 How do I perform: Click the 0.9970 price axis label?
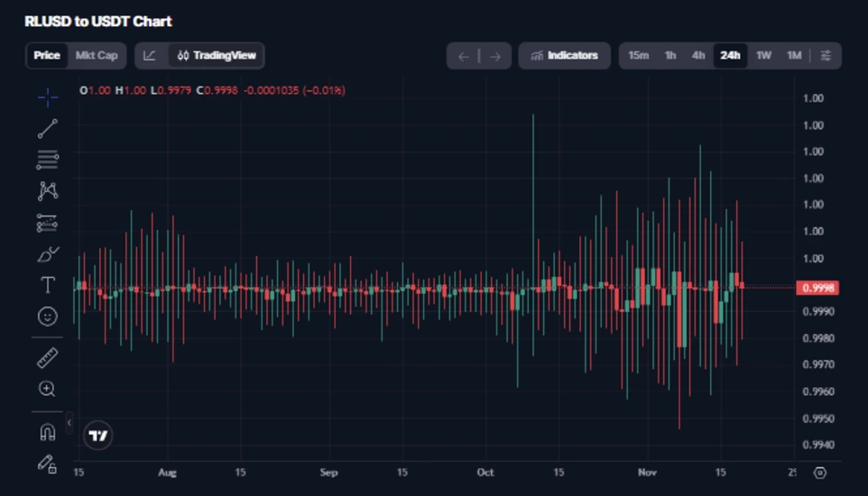pos(817,365)
